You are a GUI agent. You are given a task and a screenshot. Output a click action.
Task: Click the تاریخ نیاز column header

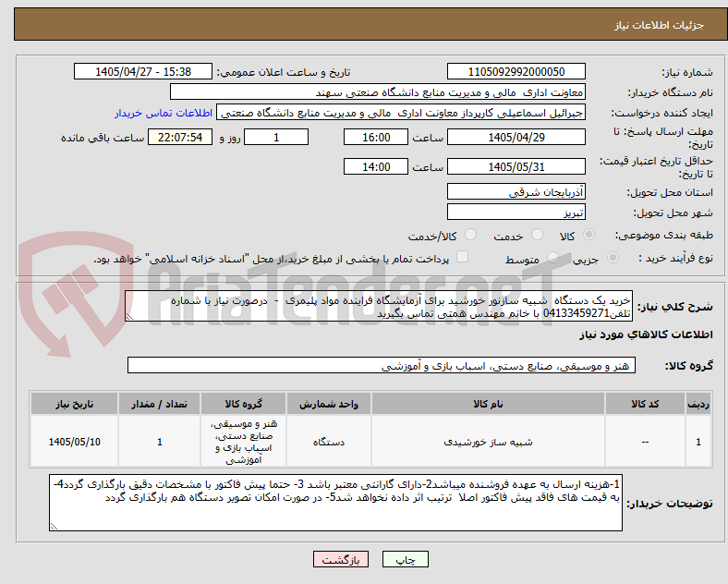[74, 404]
